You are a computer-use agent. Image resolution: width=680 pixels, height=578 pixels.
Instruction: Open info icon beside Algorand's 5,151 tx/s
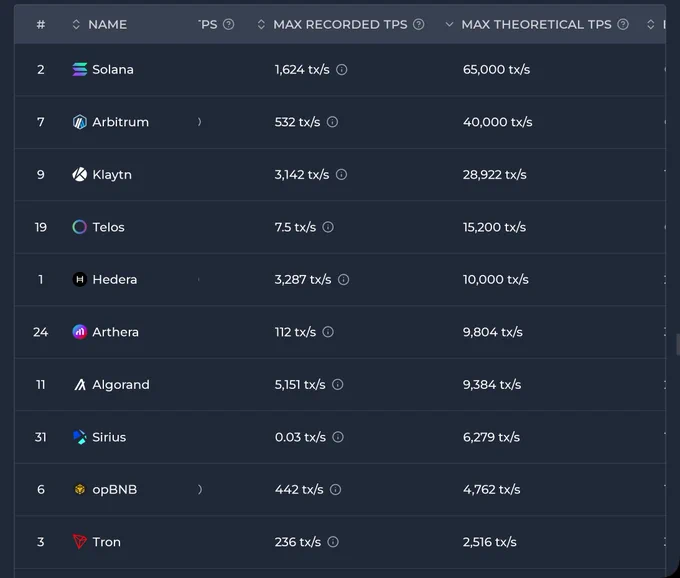337,385
